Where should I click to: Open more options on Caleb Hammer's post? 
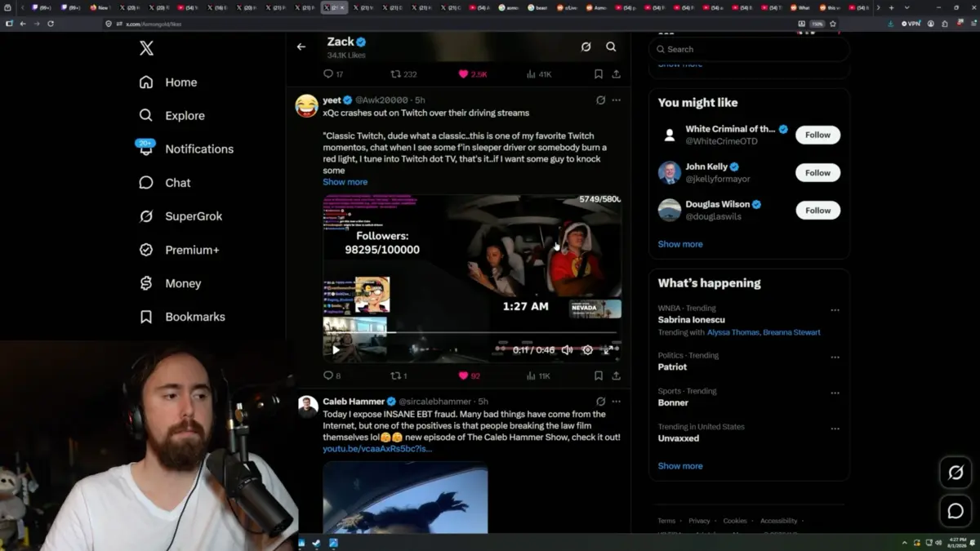pos(617,402)
